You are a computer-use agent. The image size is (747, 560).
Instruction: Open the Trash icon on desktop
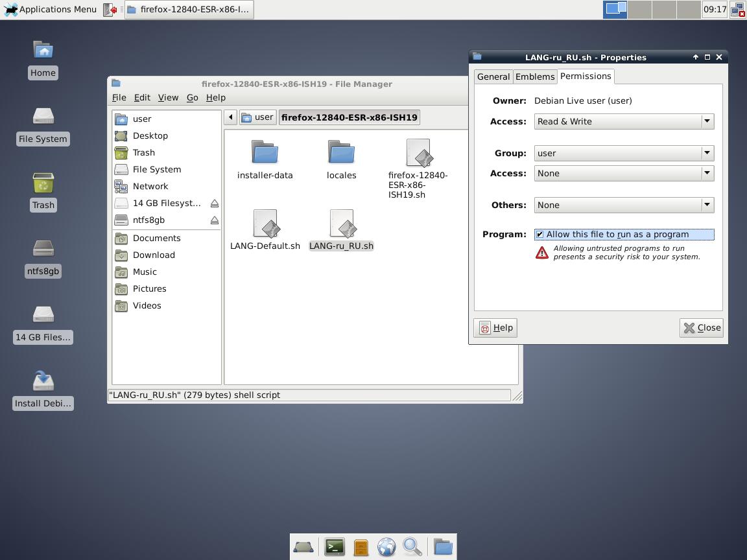pyautogui.click(x=43, y=184)
